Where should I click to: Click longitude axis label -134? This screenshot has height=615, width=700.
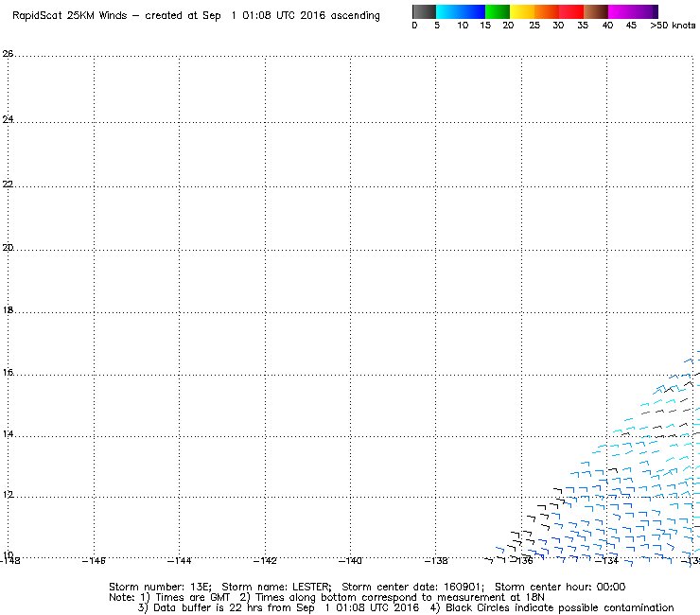(x=606, y=560)
